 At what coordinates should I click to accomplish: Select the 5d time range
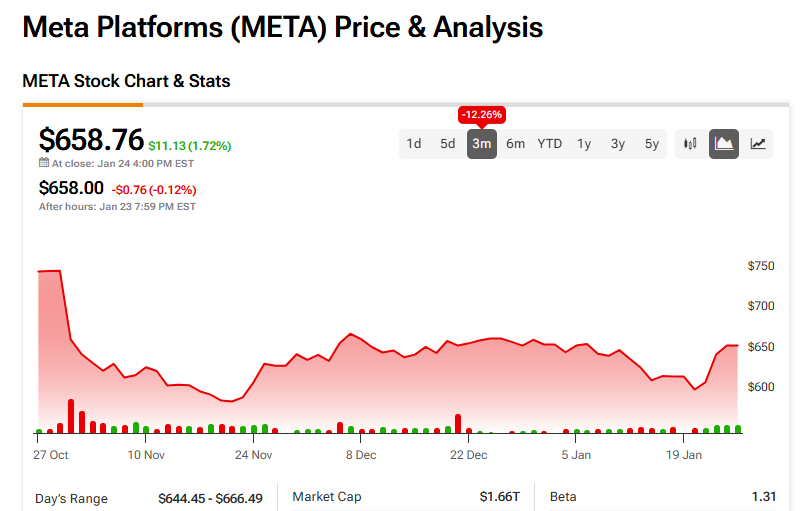coord(447,144)
